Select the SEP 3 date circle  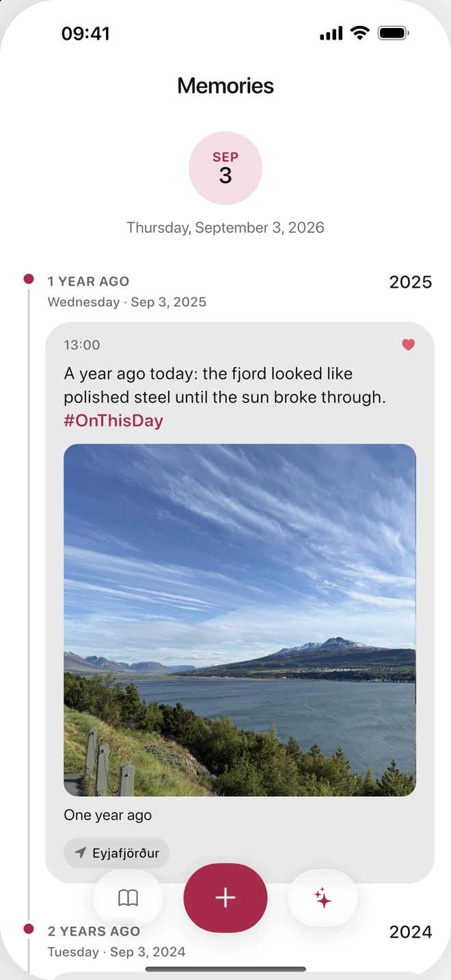225,168
